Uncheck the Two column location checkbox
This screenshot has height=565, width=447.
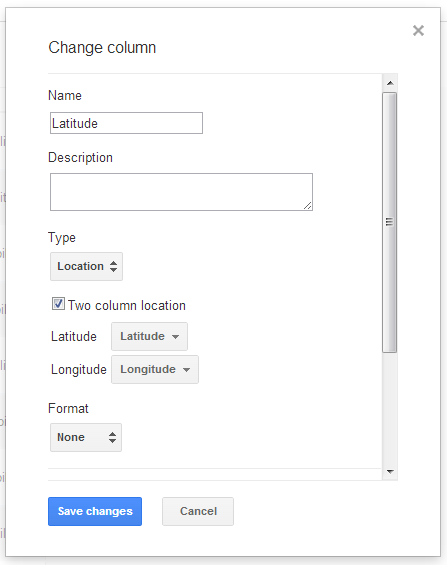58,304
